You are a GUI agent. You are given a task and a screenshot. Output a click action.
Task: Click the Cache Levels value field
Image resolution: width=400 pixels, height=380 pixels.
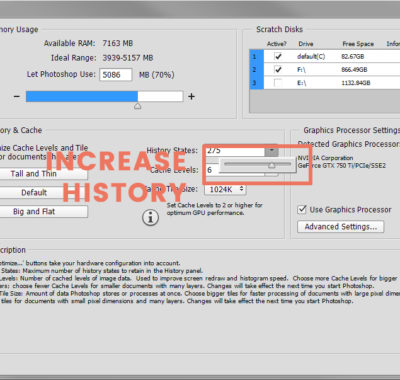coord(212,170)
